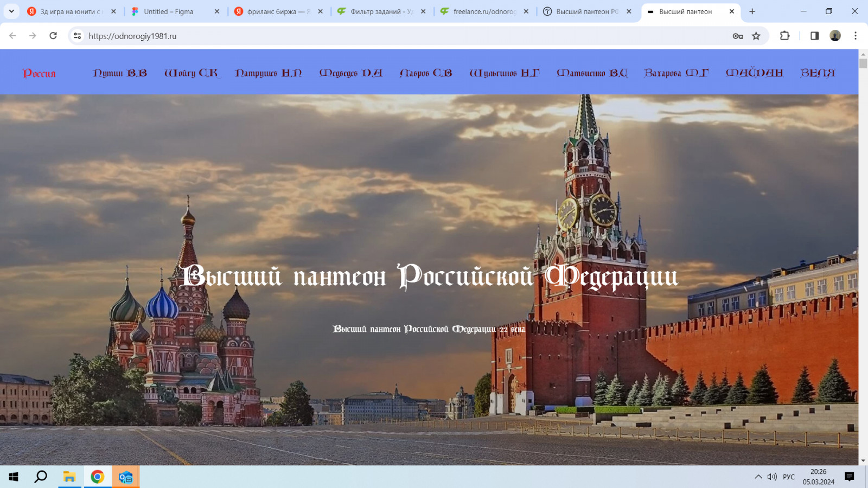
Task: Open the 'Патрушев Н.П' nav link
Action: (269, 73)
